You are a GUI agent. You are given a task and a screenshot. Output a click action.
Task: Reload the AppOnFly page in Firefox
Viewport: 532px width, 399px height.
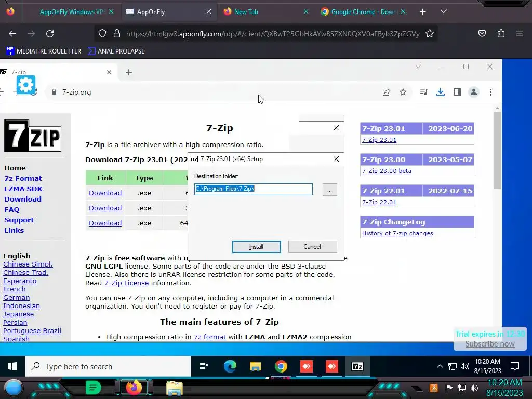point(50,34)
